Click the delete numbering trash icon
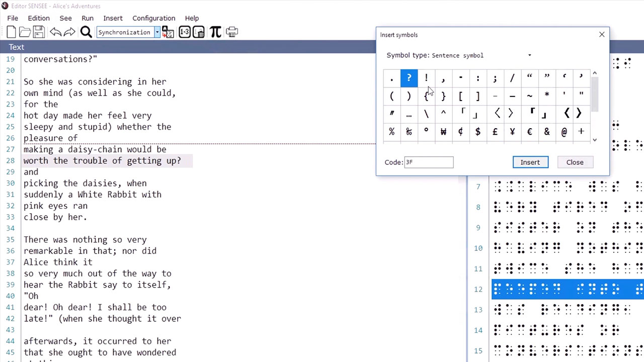 (199, 32)
